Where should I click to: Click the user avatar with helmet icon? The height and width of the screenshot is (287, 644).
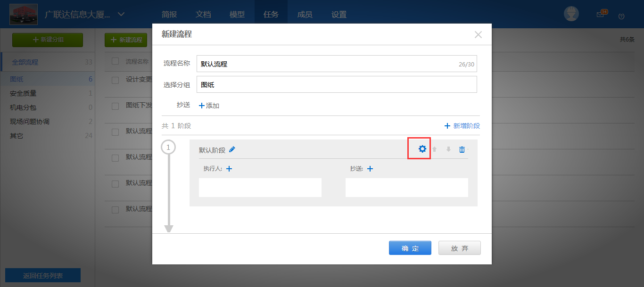[571, 14]
